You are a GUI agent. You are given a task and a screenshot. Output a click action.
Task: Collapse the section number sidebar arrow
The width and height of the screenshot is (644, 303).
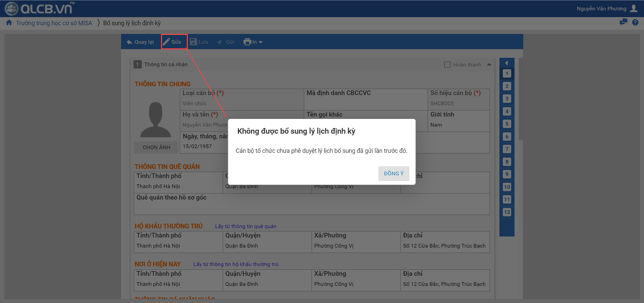pos(506,63)
